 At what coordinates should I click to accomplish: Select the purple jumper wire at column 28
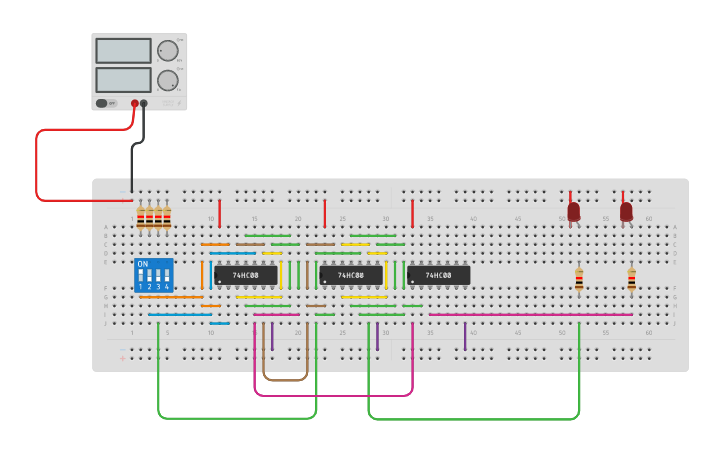(x=377, y=336)
